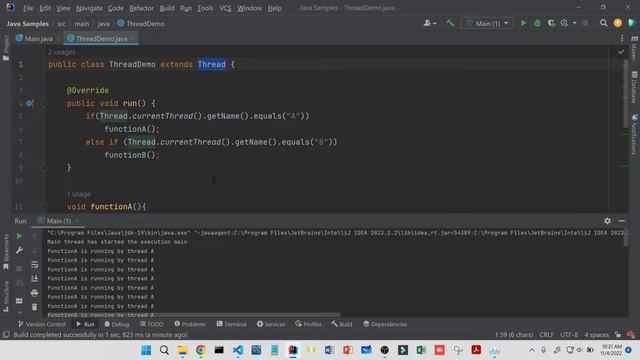Open the VCS menu

(225, 8)
